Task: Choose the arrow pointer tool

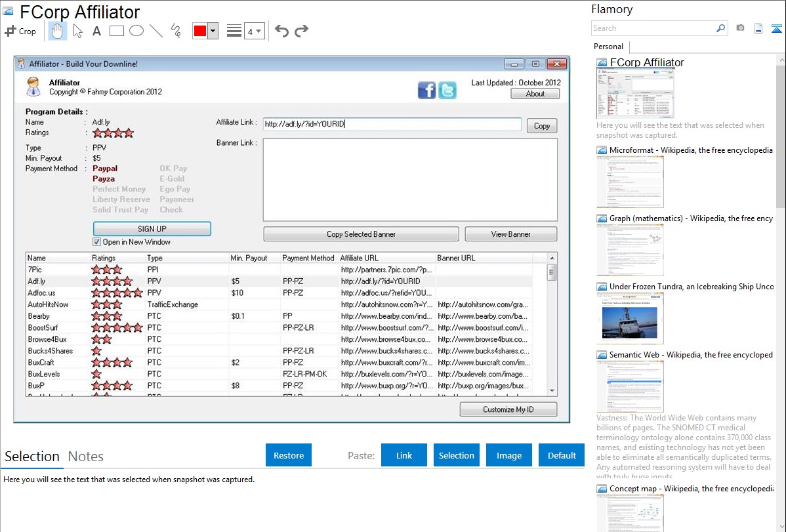Action: coord(77,31)
